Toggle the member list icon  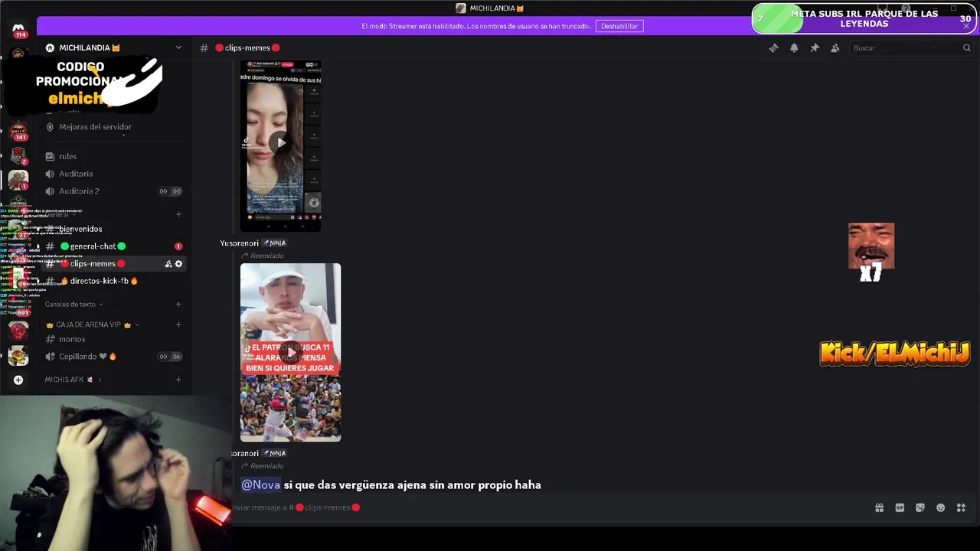(835, 47)
